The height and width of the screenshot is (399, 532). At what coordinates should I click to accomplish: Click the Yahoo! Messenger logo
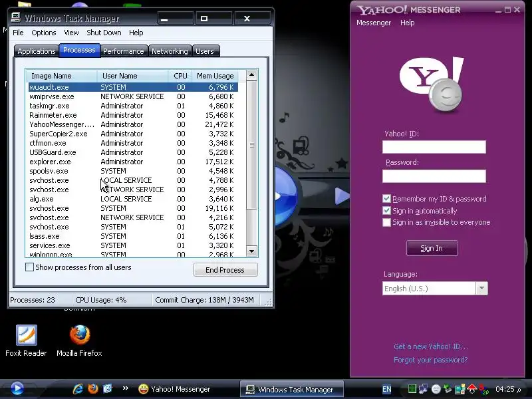point(431,84)
